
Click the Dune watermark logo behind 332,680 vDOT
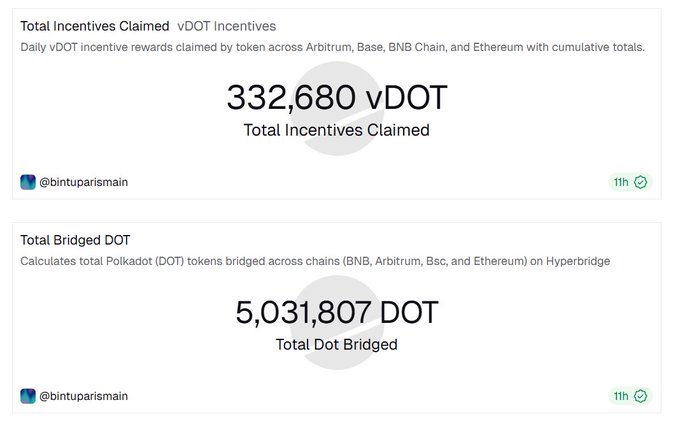click(336, 152)
